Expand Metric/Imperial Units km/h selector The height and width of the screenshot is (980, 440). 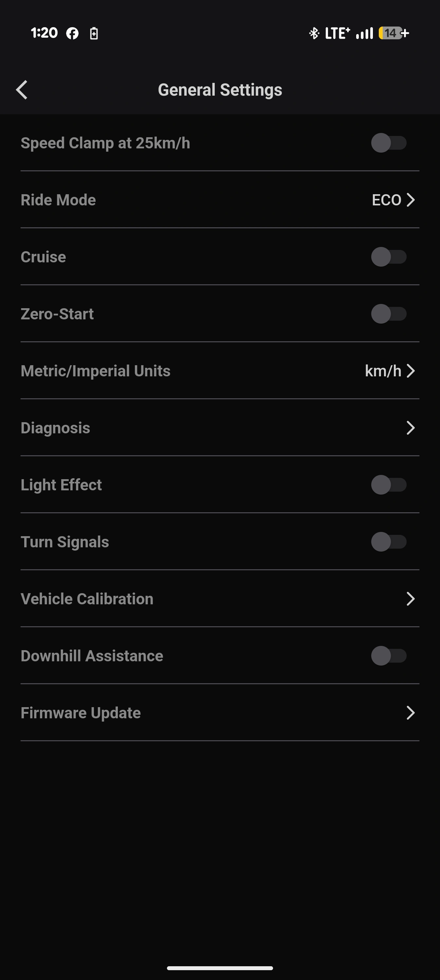click(410, 371)
